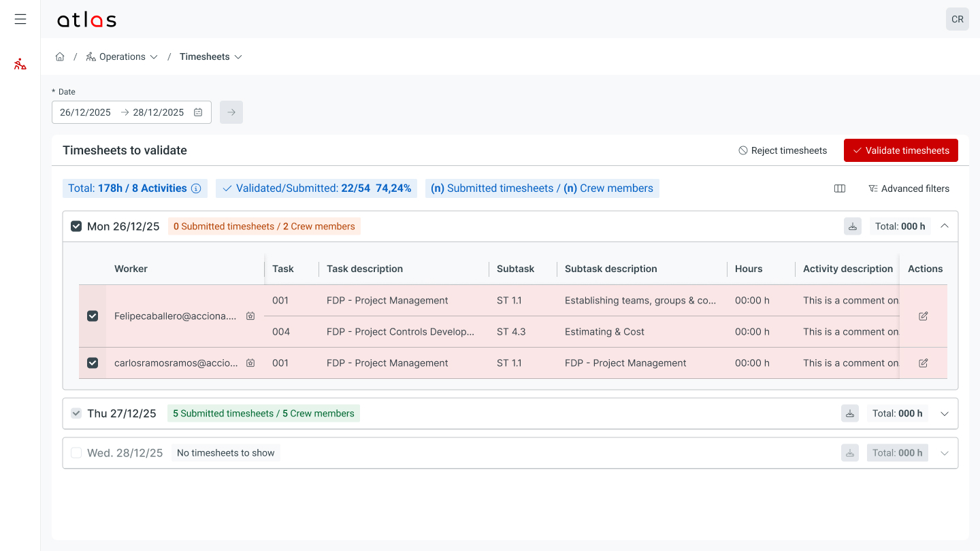Click the red operations sidebar icon
980x551 pixels.
point(20,65)
